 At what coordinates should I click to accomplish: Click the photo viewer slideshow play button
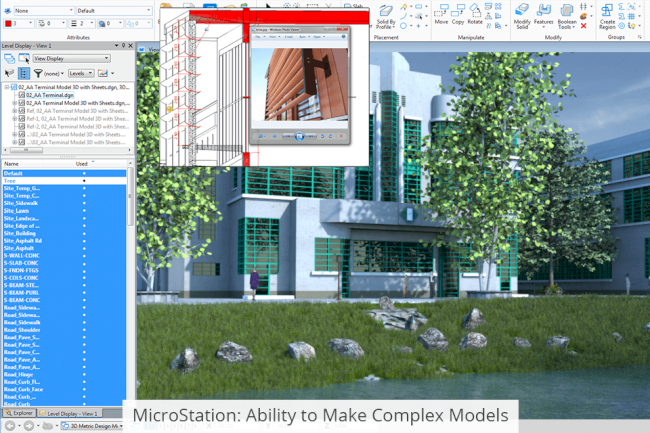[x=299, y=136]
